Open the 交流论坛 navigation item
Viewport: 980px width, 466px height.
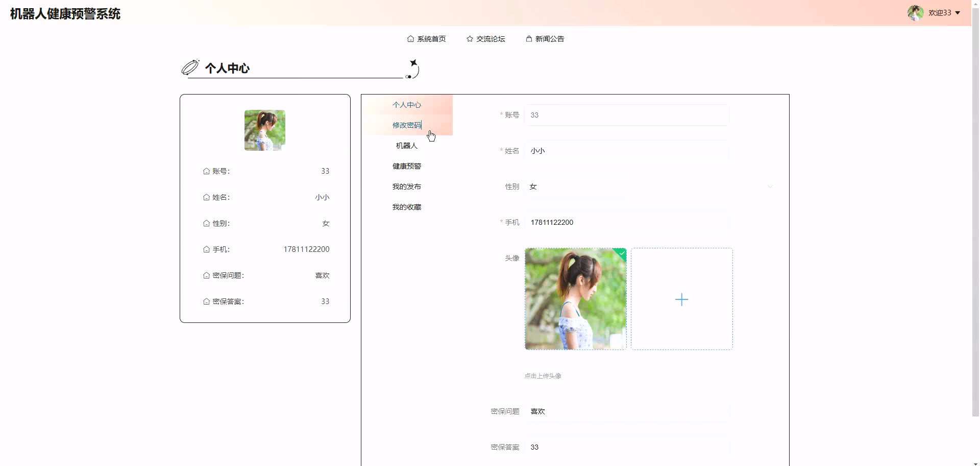tap(485, 39)
